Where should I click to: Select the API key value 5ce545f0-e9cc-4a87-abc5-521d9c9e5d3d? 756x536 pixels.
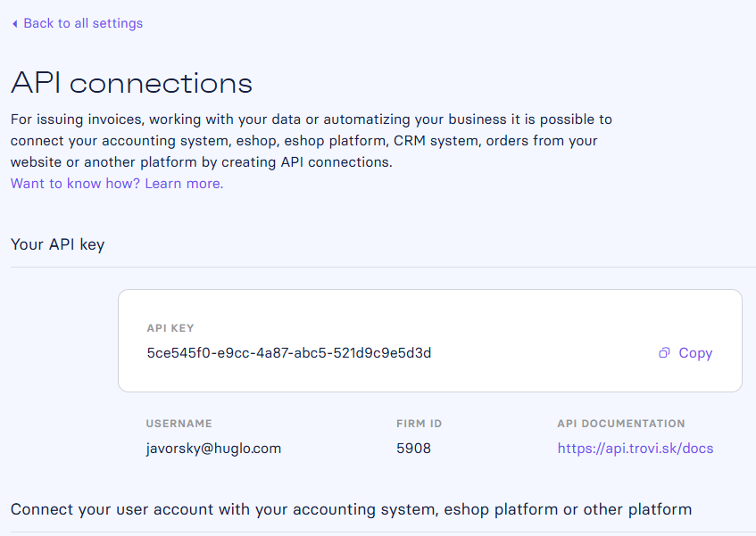[x=289, y=353]
